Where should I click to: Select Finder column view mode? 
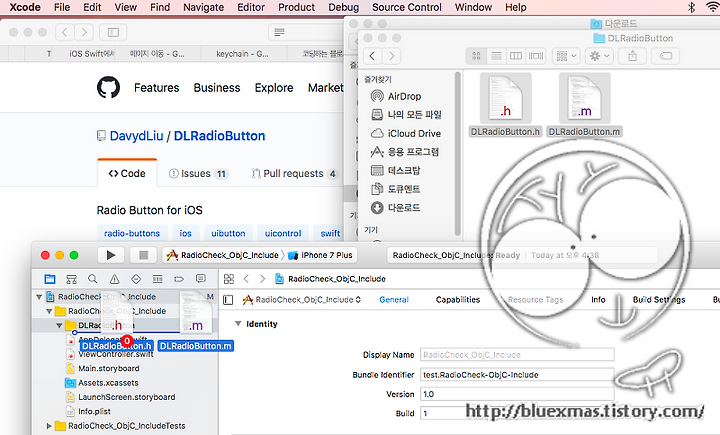[516, 56]
